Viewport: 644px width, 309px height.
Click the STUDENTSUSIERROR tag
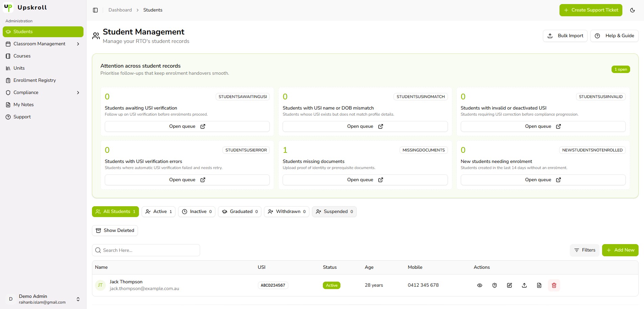(x=246, y=150)
